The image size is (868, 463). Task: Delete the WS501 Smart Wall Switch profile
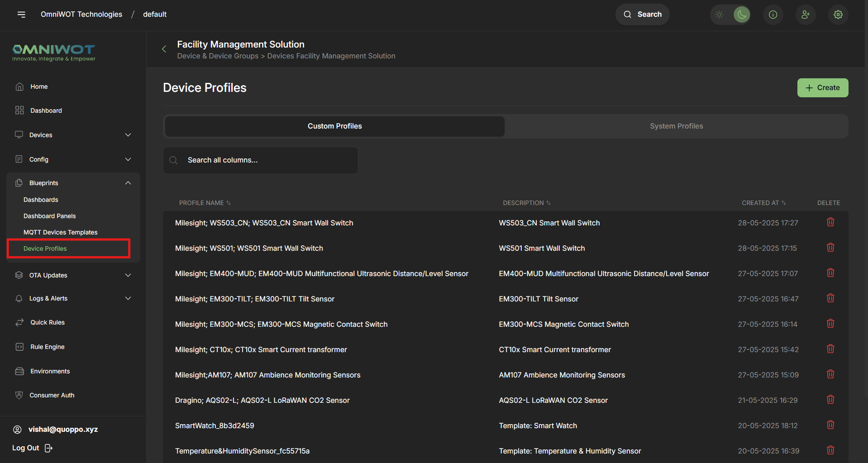pos(830,247)
